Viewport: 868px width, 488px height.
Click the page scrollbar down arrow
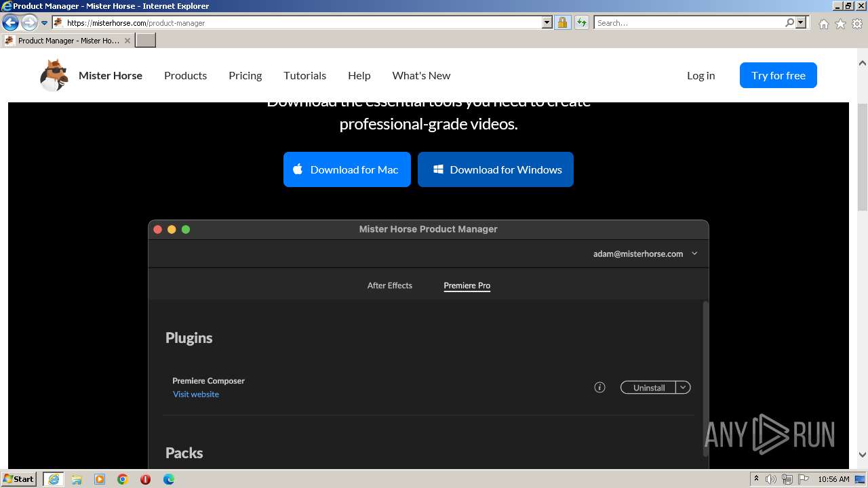862,455
